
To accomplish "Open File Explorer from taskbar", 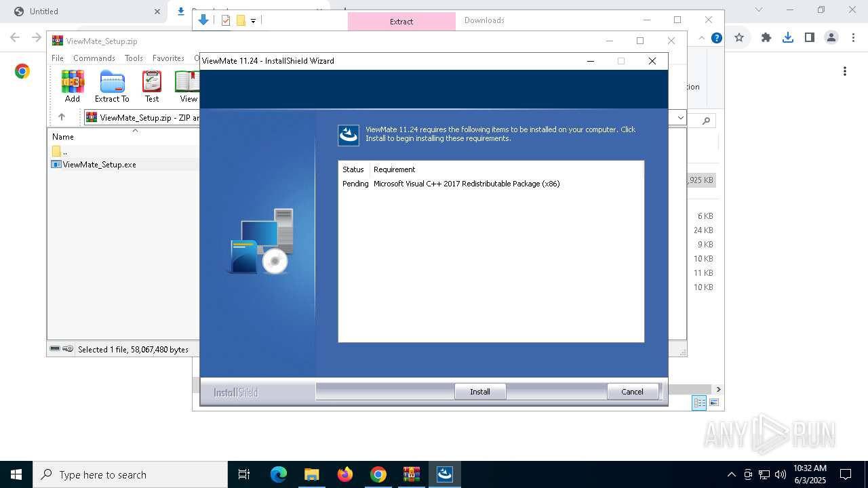I will coord(312,474).
